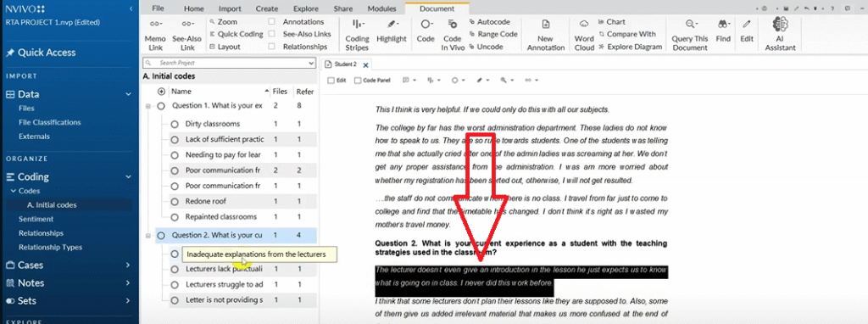Open the Layout option
Screen dimensions: 868x324
click(225, 47)
